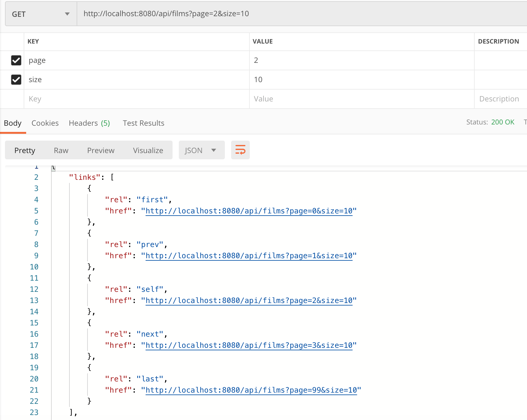Open the prev link with page=1

pyautogui.click(x=249, y=256)
